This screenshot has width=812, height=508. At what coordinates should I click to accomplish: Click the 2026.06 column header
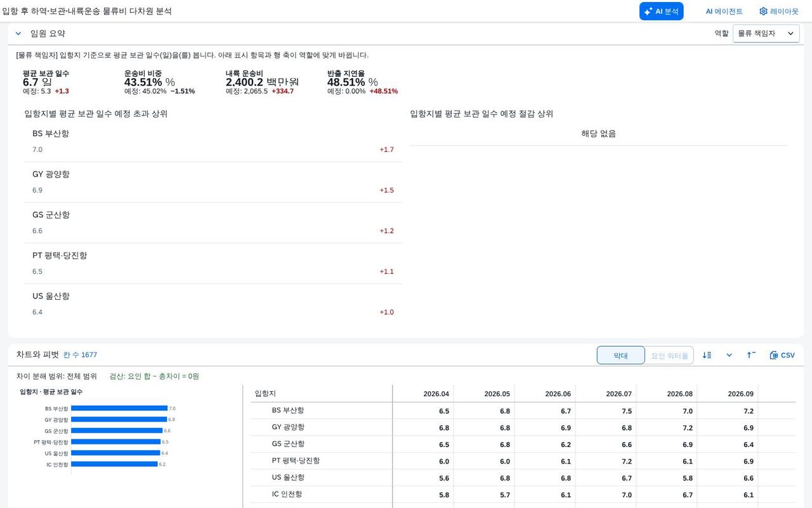coord(545,394)
